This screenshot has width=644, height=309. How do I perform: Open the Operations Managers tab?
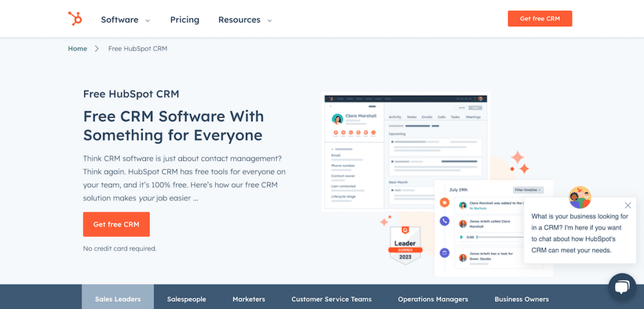433,299
